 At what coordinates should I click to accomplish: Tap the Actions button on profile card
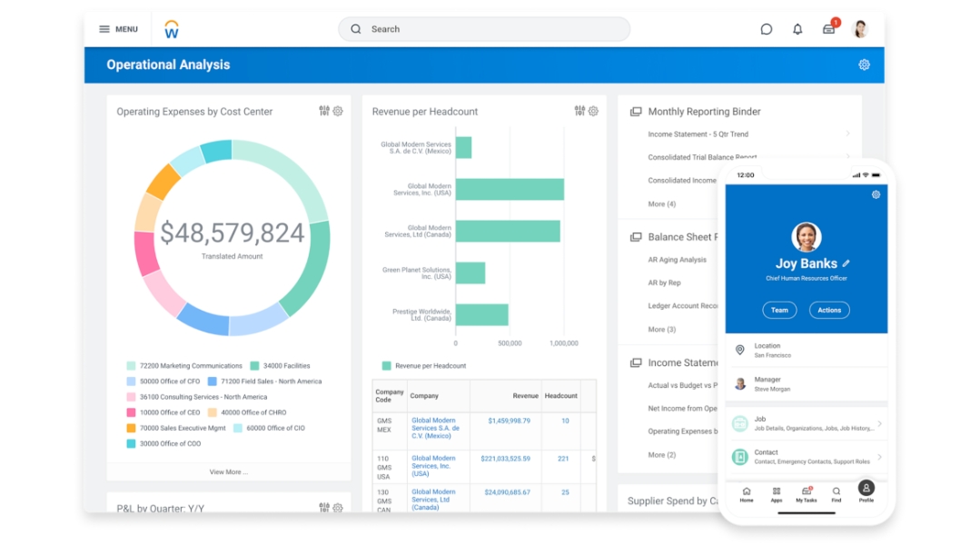(829, 310)
